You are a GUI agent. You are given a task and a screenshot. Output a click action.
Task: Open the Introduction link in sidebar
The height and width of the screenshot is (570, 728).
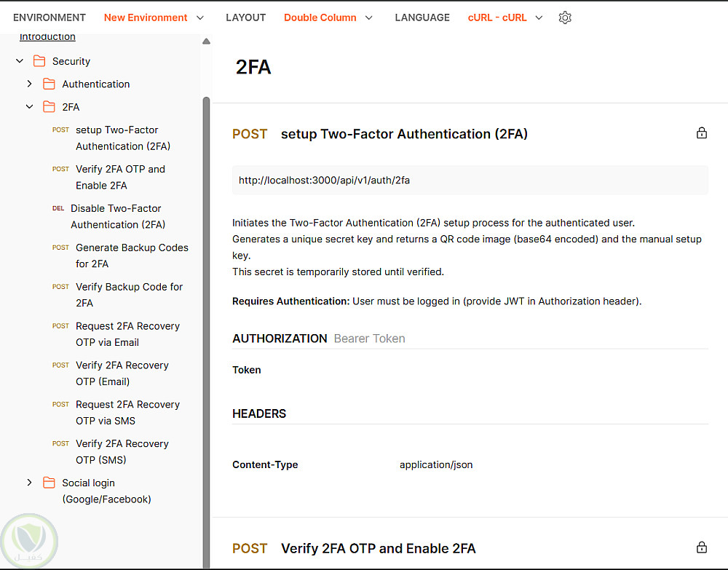point(47,37)
